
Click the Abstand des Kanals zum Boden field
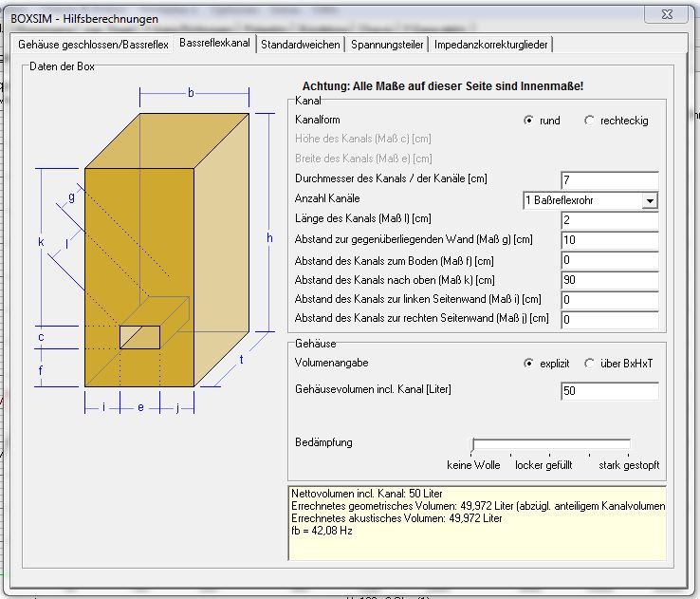click(x=609, y=260)
